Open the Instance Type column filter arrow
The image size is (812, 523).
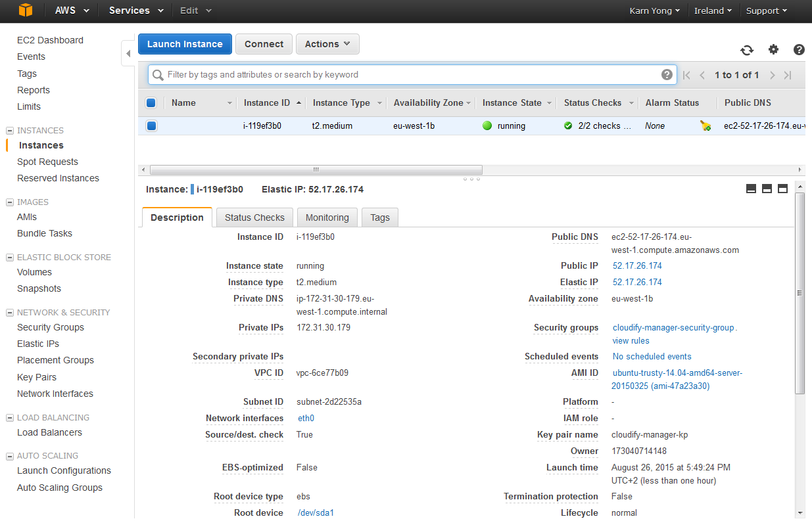pyautogui.click(x=379, y=103)
